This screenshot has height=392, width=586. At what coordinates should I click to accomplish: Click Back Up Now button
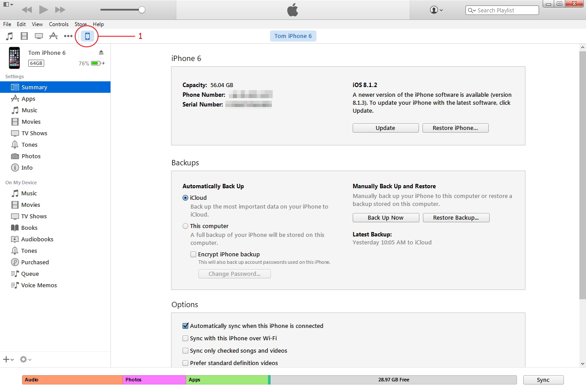[386, 217]
